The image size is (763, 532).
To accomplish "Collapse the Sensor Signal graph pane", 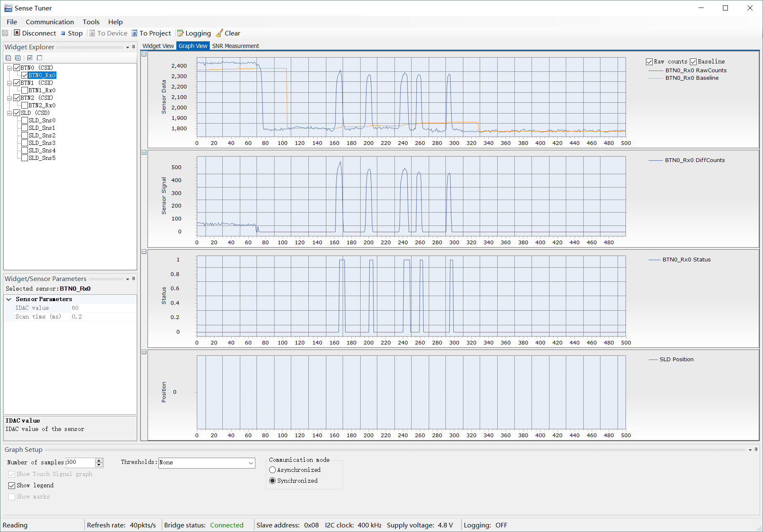I will pos(144,152).
